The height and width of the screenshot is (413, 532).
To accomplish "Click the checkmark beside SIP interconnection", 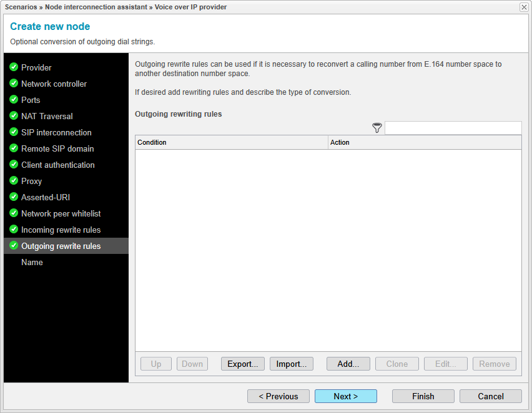I will click(13, 132).
